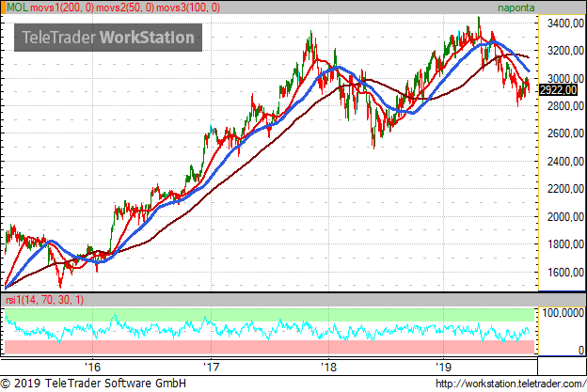Click the current price tag 2922,00
The height and width of the screenshot is (392, 587).
[558, 89]
